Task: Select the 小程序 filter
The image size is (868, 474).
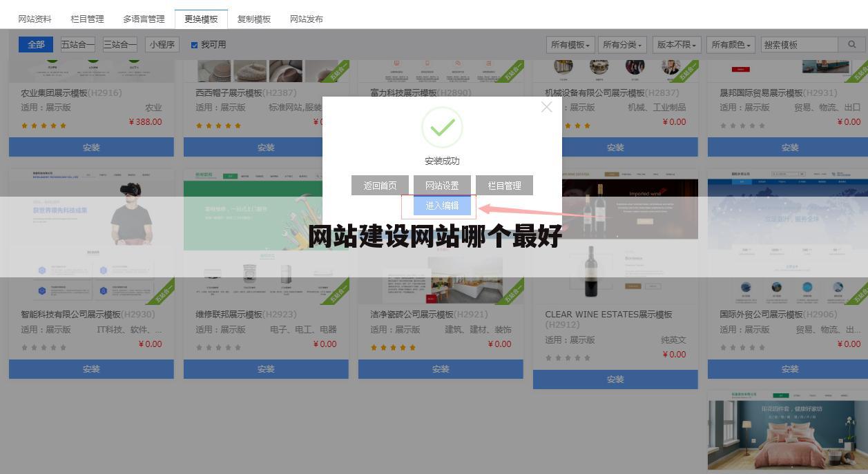Action: (162, 44)
